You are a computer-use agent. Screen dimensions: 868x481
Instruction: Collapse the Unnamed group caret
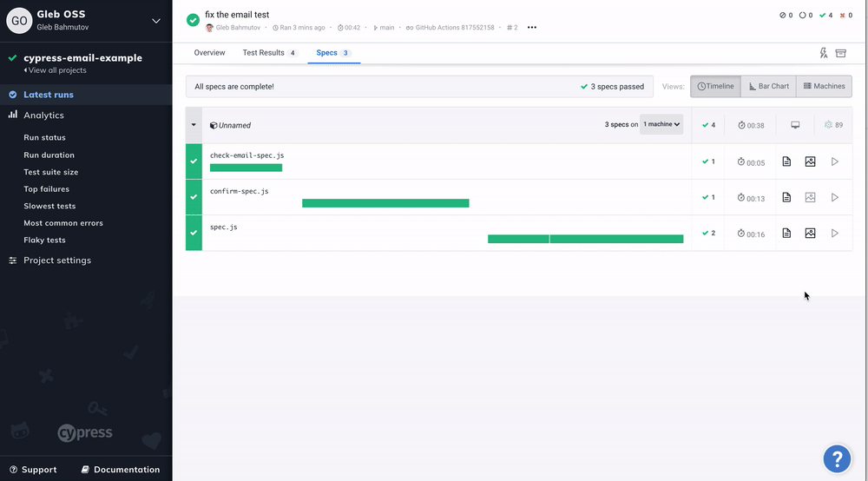(x=194, y=125)
